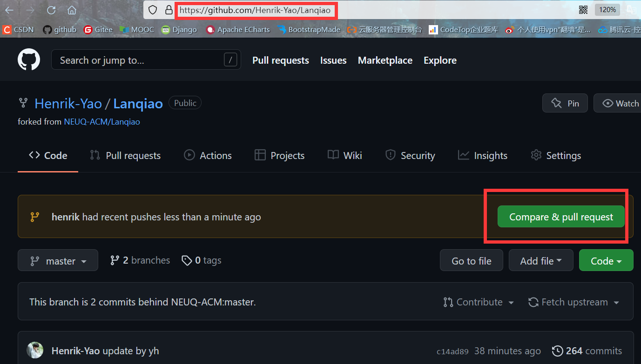Viewport: 641px width, 364px height.
Task: Open the Gitee bookmark
Action: coord(98,29)
